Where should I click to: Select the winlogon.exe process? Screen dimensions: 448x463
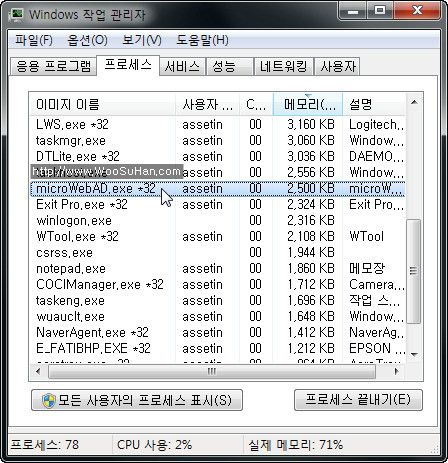pos(218,220)
